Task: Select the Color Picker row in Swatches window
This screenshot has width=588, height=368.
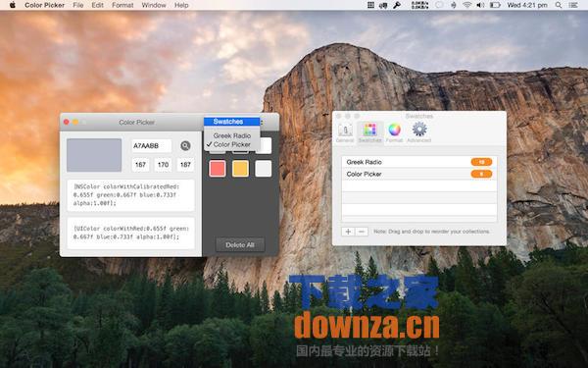Action: [x=419, y=175]
